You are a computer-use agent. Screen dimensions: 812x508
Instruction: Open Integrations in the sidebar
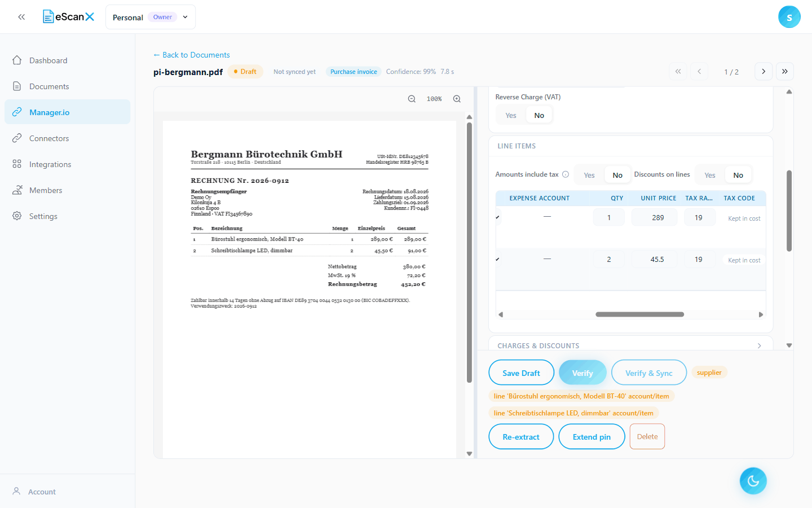click(67, 164)
